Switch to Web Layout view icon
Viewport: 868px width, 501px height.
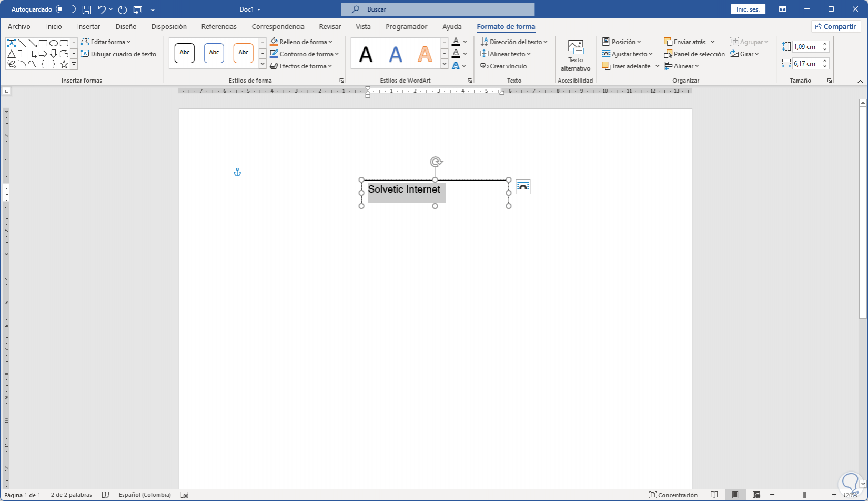click(756, 495)
